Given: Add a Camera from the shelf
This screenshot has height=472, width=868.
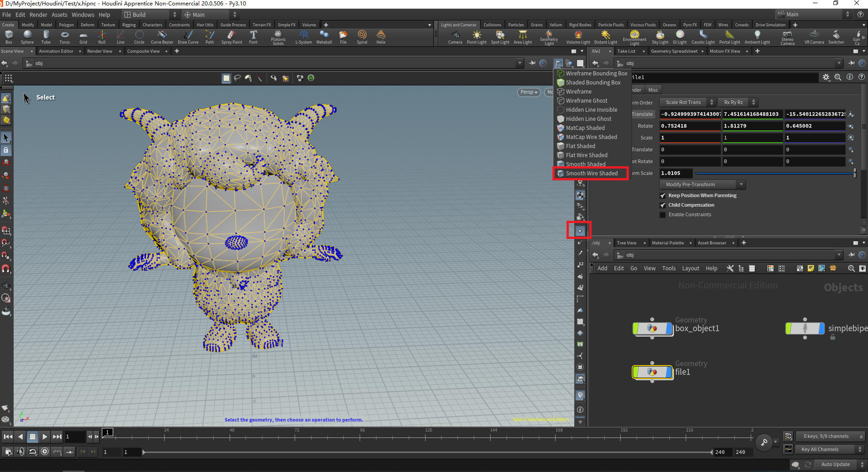Looking at the screenshot, I should (455, 37).
